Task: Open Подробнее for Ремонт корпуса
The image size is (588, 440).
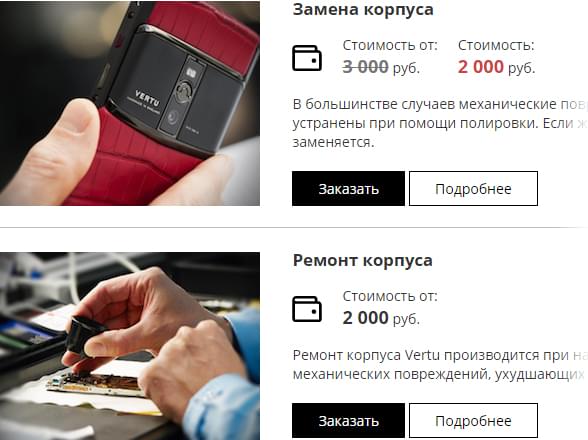Action: pos(473,420)
